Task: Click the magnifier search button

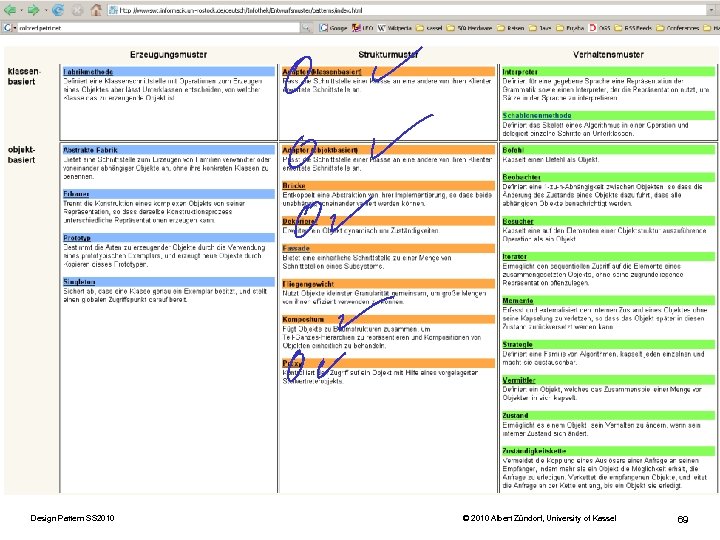Action: (x=305, y=28)
